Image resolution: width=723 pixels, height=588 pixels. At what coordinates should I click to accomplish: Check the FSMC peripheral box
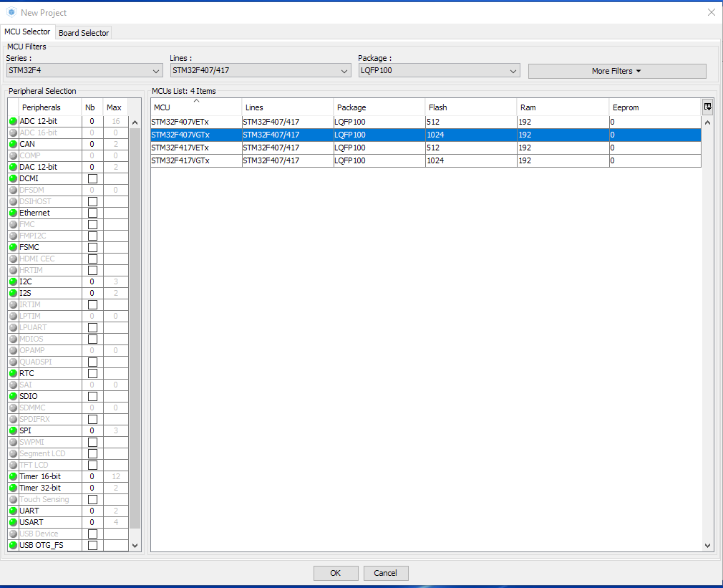click(x=92, y=247)
